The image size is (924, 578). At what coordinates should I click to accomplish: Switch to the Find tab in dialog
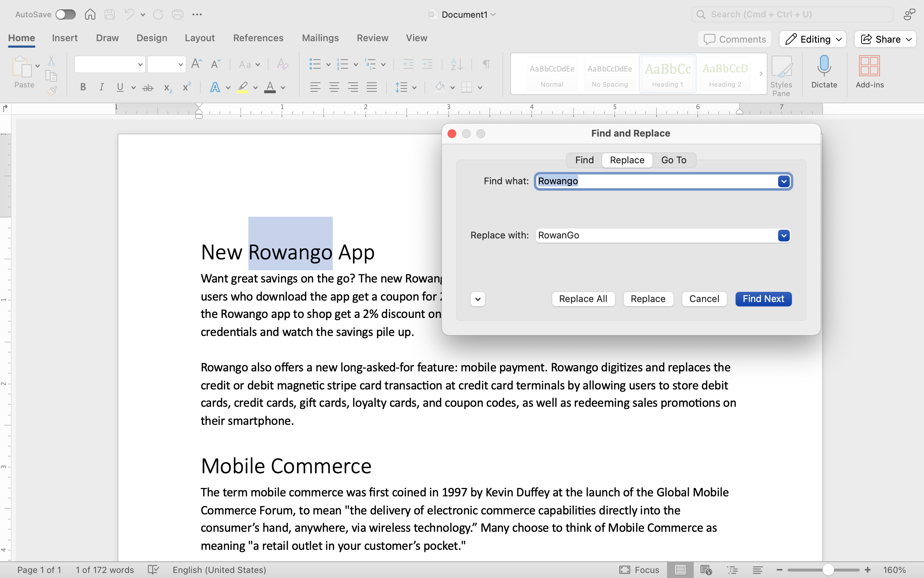[x=584, y=160]
